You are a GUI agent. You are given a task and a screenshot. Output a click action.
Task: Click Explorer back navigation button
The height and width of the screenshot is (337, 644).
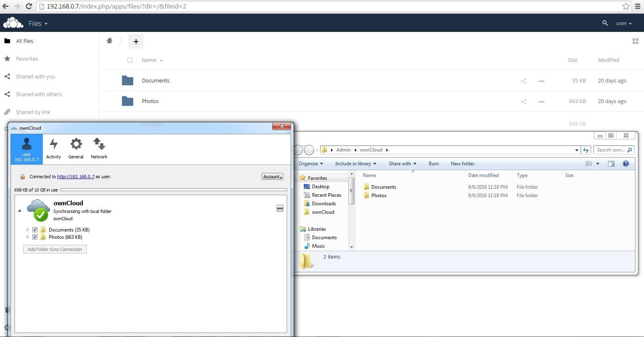coord(298,150)
